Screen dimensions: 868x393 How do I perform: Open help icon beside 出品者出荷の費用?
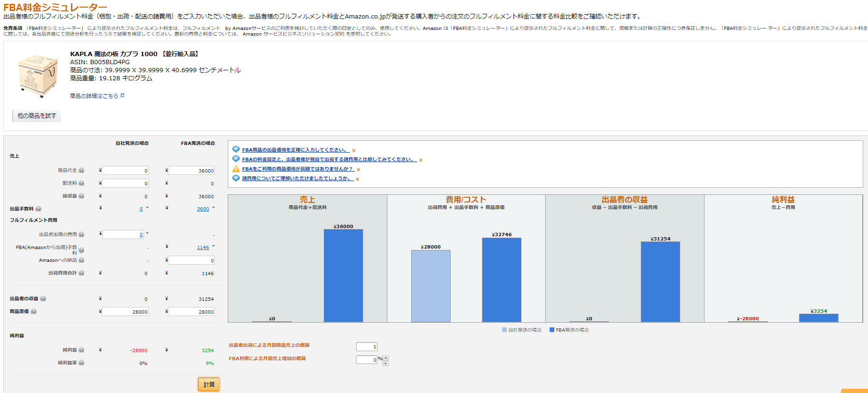(81, 235)
